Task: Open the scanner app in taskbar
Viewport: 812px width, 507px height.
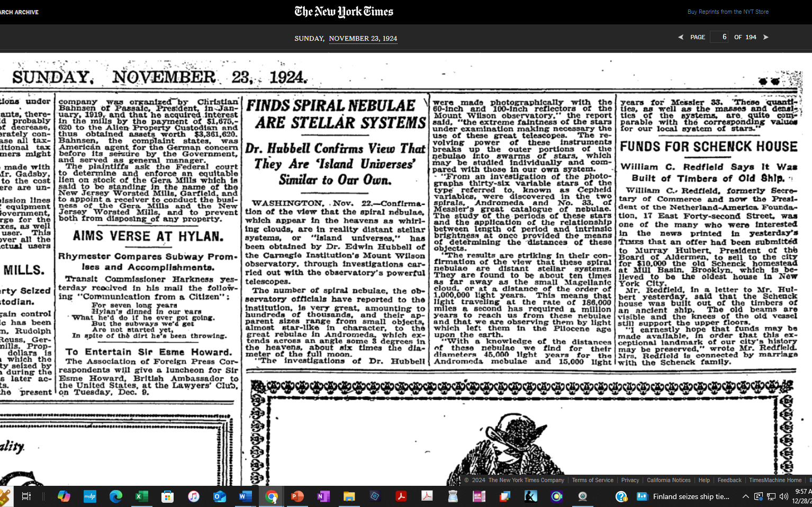Action: pos(453,496)
